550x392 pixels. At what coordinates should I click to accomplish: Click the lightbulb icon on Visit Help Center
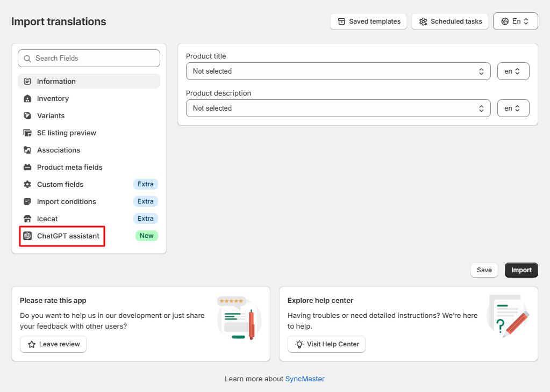tap(299, 344)
